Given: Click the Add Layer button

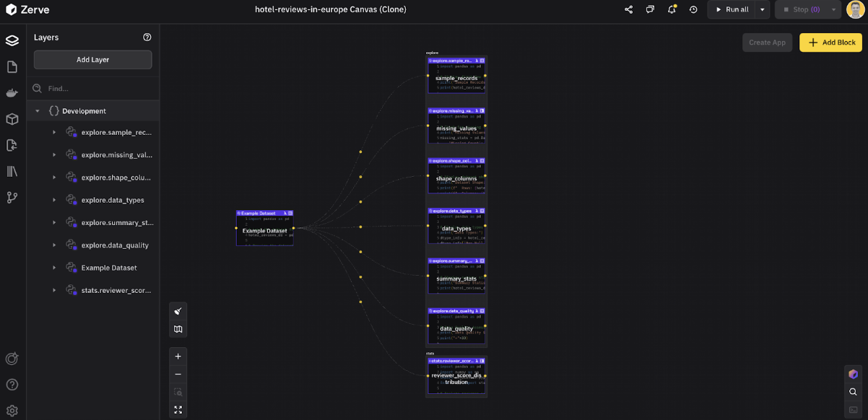Looking at the screenshot, I should click(92, 59).
